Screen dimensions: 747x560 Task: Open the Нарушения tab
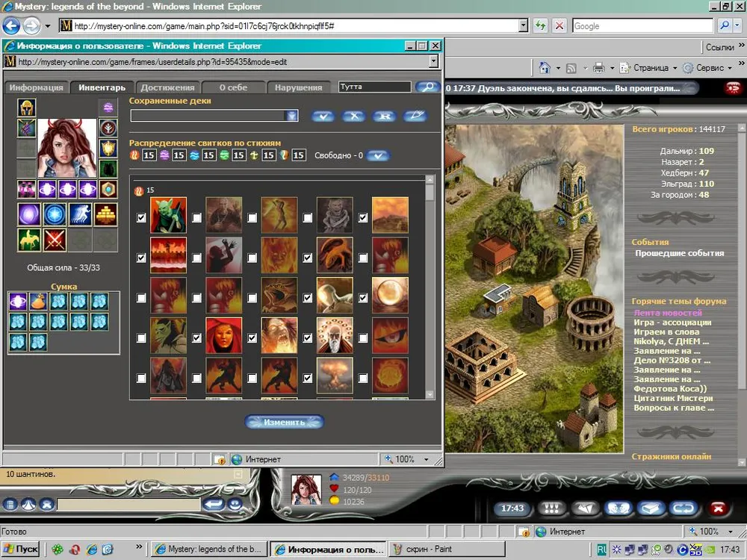[x=298, y=87]
